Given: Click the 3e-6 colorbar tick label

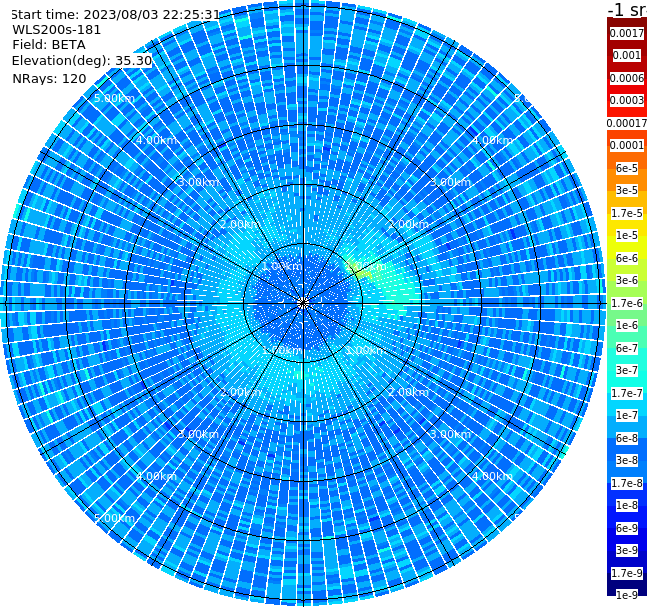Looking at the screenshot, I should [627, 280].
